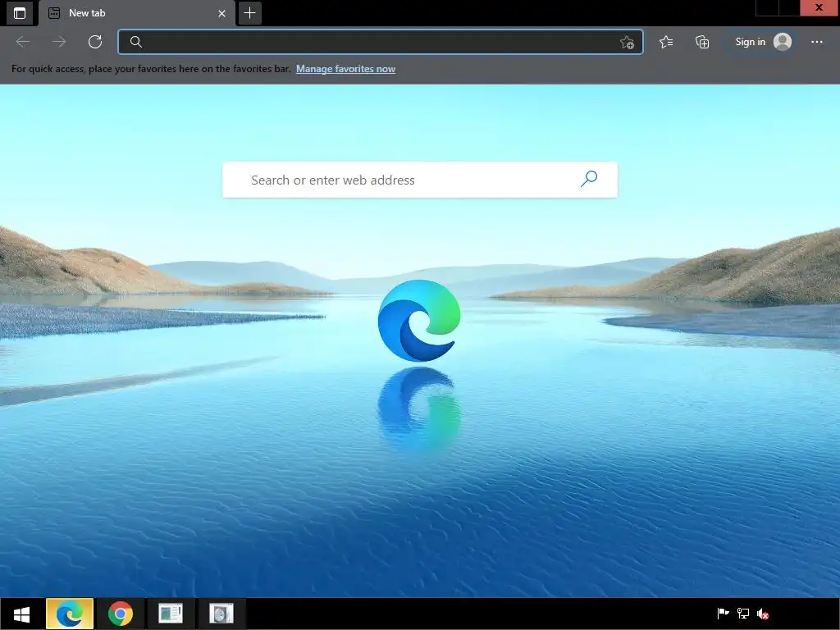Go back with the back arrow

tap(22, 42)
